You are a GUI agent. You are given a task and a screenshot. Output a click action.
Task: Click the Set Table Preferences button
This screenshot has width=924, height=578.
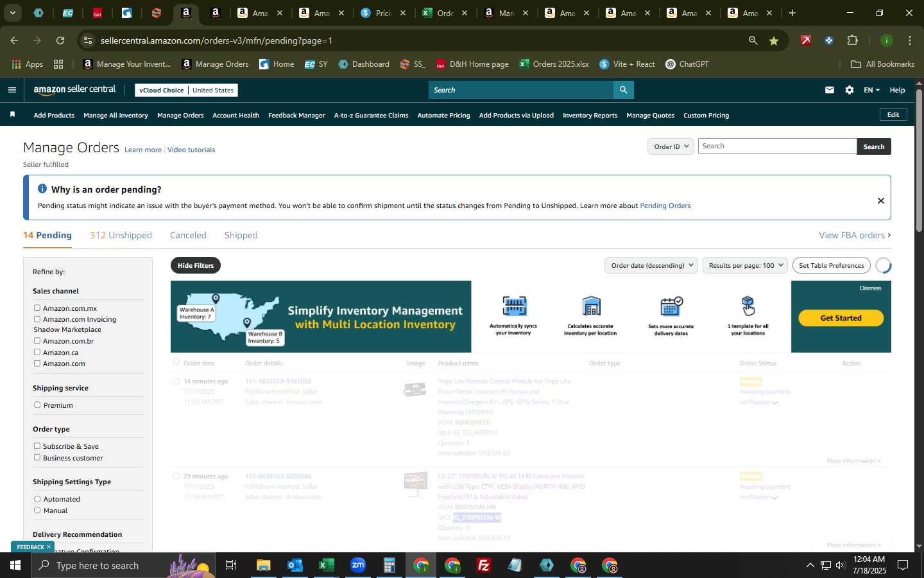(x=832, y=265)
